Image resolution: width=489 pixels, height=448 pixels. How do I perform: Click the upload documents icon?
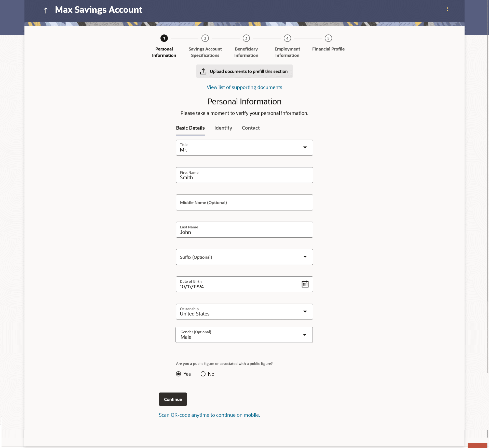(x=203, y=71)
